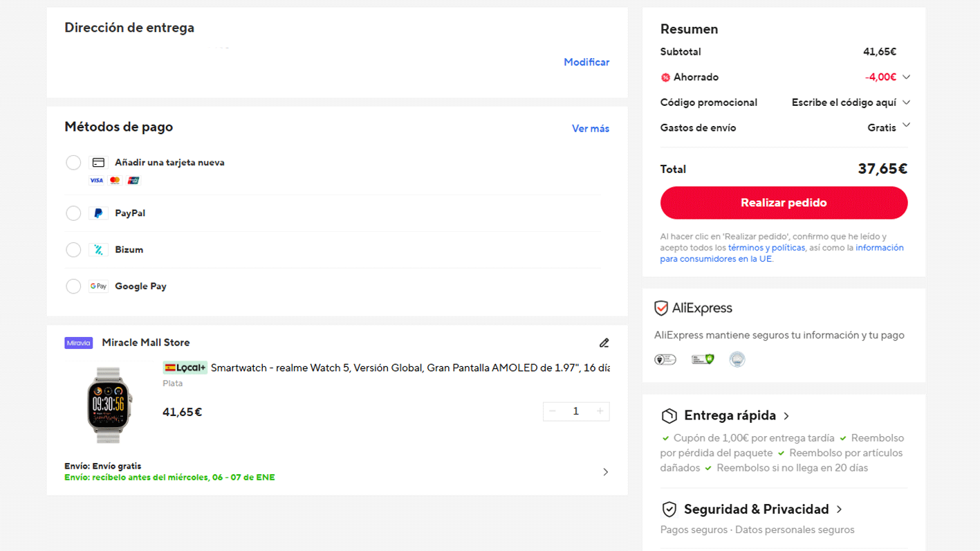The width and height of the screenshot is (980, 551).
Task: Click the Google Pay logo icon
Action: [x=98, y=286]
